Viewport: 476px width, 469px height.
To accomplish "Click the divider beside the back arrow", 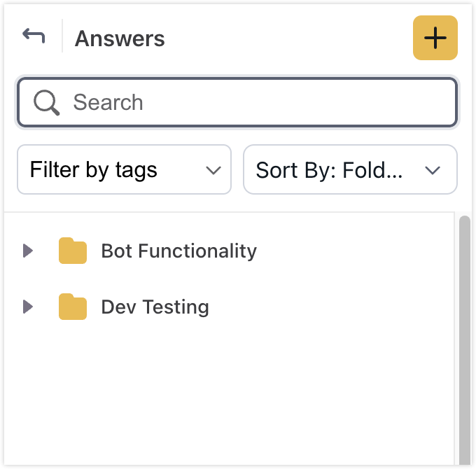I will 62,36.
